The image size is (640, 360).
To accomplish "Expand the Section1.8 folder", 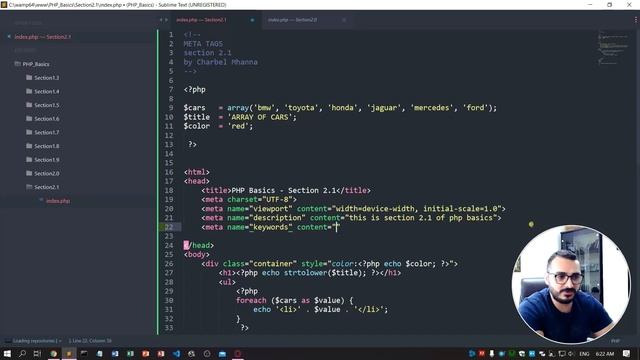I will (x=42, y=146).
